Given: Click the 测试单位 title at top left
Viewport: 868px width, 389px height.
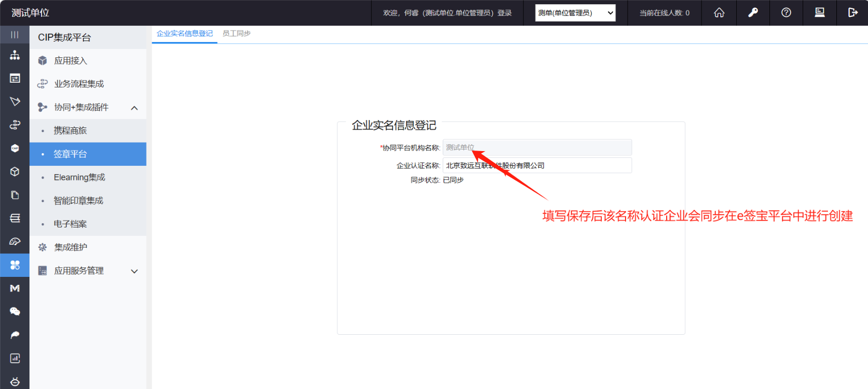Looking at the screenshot, I should coord(30,13).
